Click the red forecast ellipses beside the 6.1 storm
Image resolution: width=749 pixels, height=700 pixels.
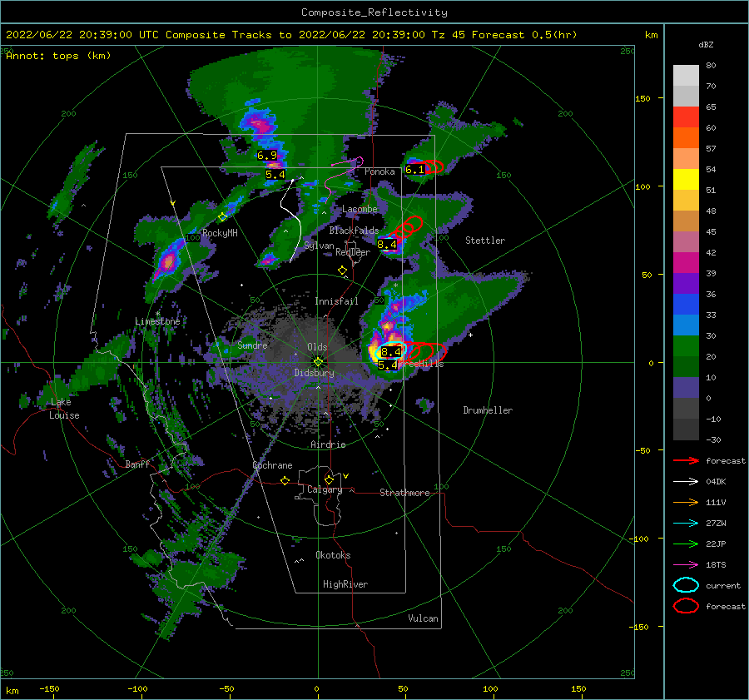(x=434, y=166)
